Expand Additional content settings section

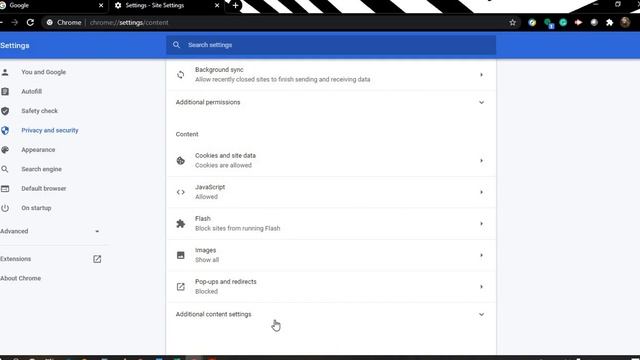[331, 314]
